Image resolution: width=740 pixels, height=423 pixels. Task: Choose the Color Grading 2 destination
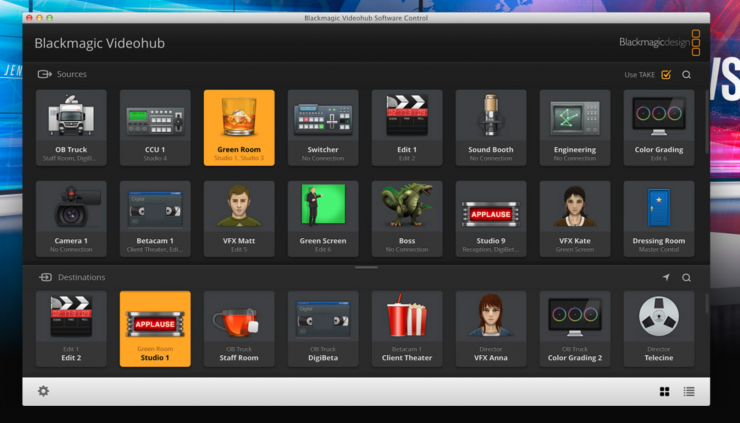[x=575, y=329]
